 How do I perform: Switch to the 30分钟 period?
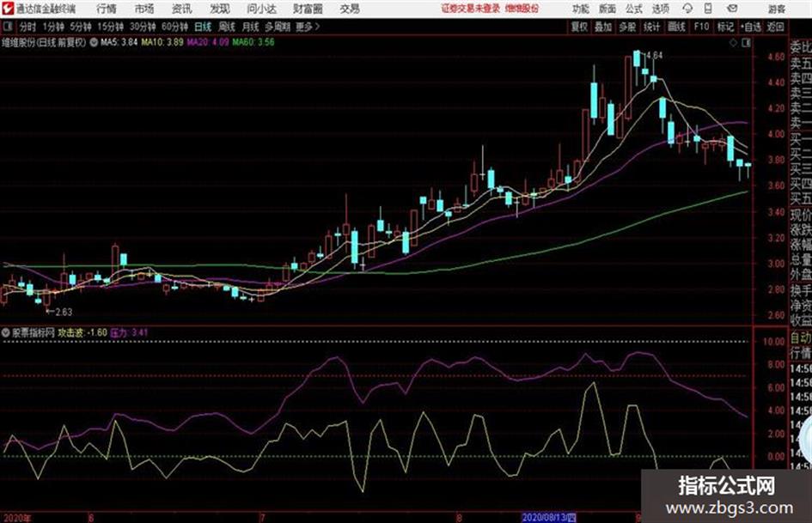[x=143, y=27]
